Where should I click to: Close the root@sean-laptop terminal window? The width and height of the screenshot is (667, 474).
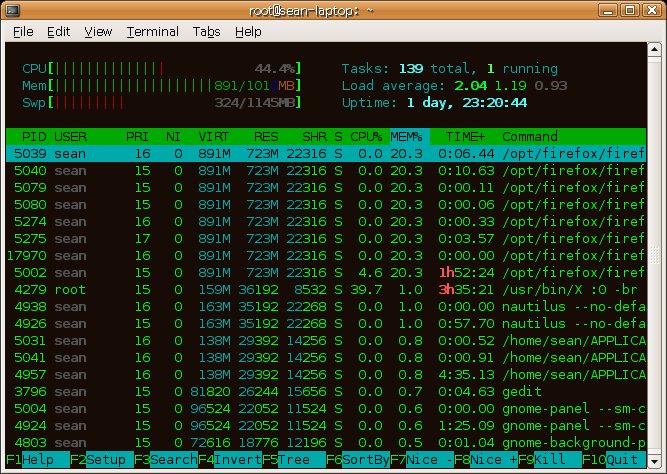coord(652,10)
